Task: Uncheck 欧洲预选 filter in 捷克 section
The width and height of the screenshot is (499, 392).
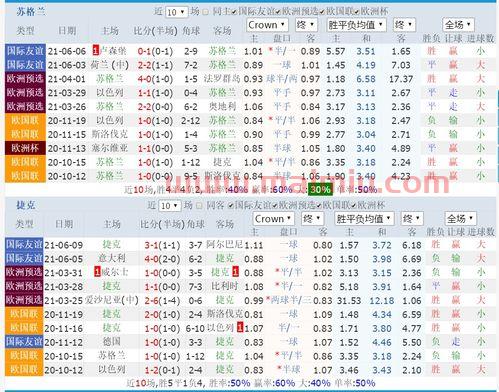Action: click(275, 206)
